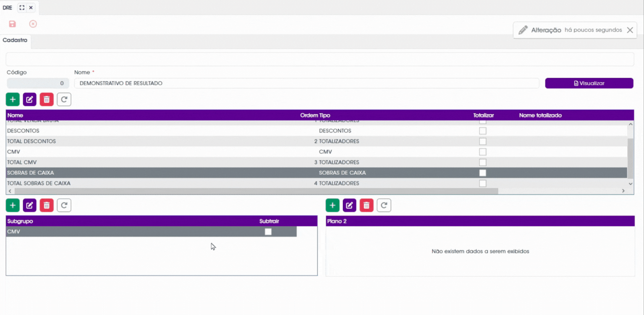Viewport: 644px width, 315px height.
Task: Click the Código field
Action: (x=38, y=83)
